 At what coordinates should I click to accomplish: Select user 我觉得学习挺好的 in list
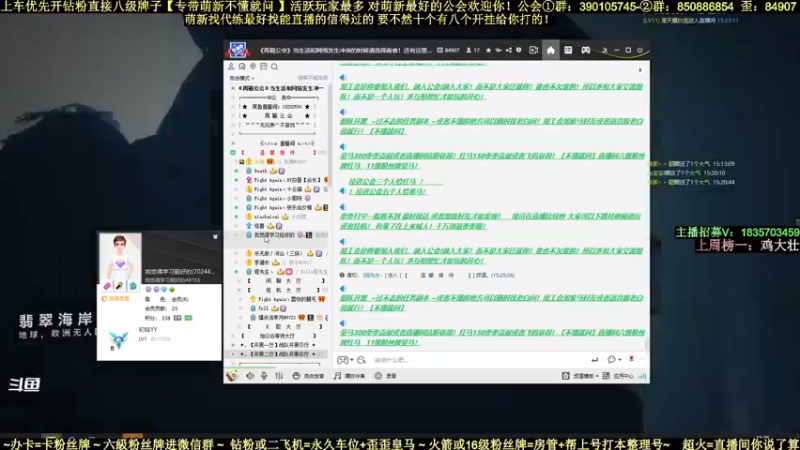[274, 235]
